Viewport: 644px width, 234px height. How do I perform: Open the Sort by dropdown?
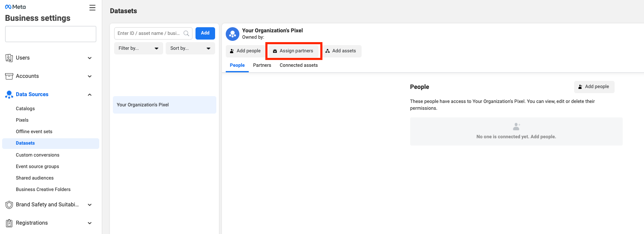click(190, 49)
